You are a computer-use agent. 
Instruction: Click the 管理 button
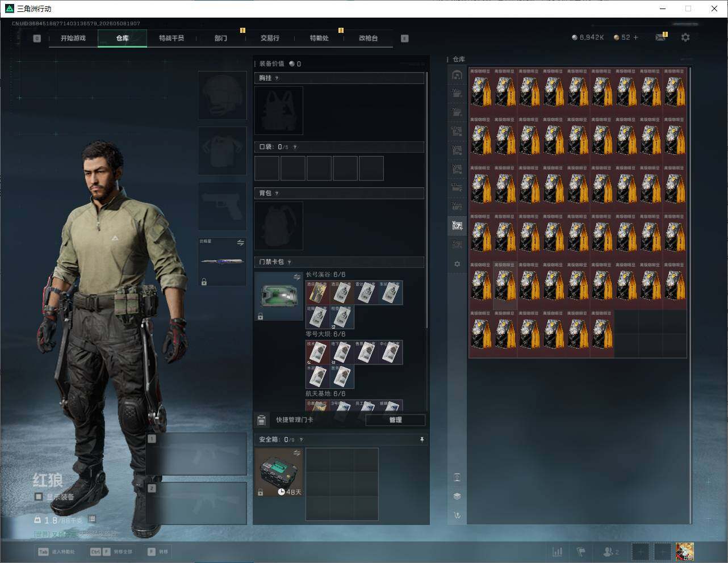[395, 420]
